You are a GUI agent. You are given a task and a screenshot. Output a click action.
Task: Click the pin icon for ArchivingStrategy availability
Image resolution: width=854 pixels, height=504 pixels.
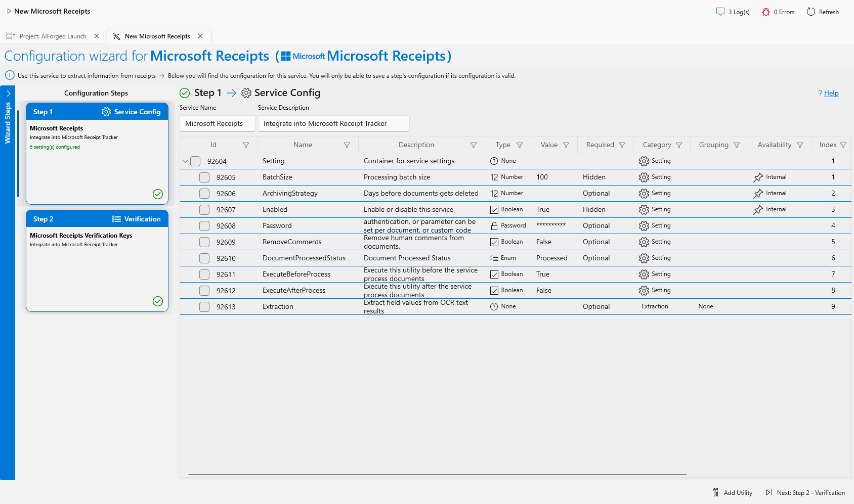(758, 194)
